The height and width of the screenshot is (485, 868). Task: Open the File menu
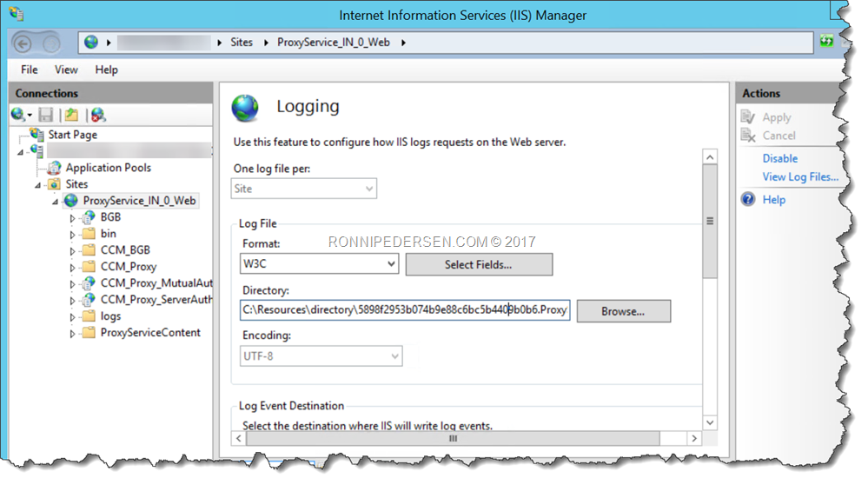pos(30,70)
